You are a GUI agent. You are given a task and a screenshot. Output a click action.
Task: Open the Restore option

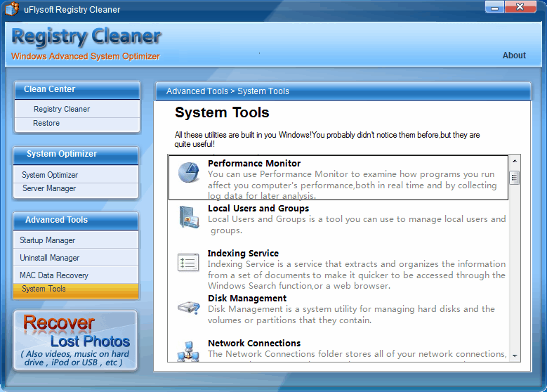[x=77, y=123]
